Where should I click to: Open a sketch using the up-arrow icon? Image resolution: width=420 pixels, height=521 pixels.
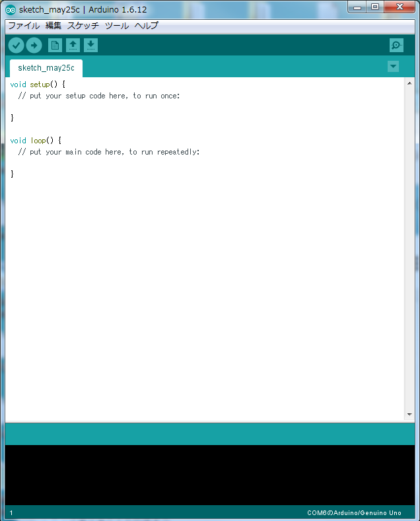[73, 46]
